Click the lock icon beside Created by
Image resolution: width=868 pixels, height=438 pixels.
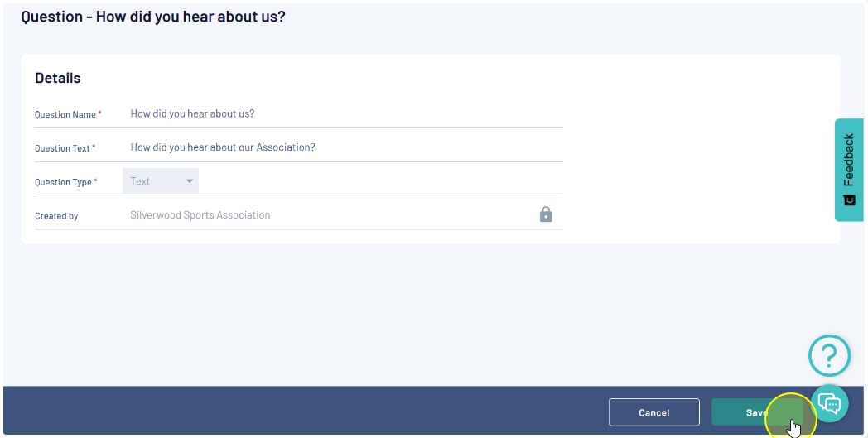[x=546, y=214]
